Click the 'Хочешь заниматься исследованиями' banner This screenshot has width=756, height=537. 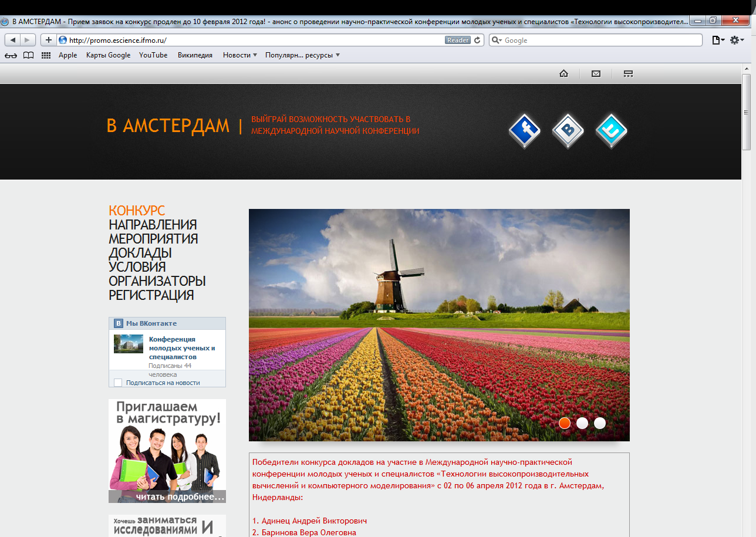point(167,526)
